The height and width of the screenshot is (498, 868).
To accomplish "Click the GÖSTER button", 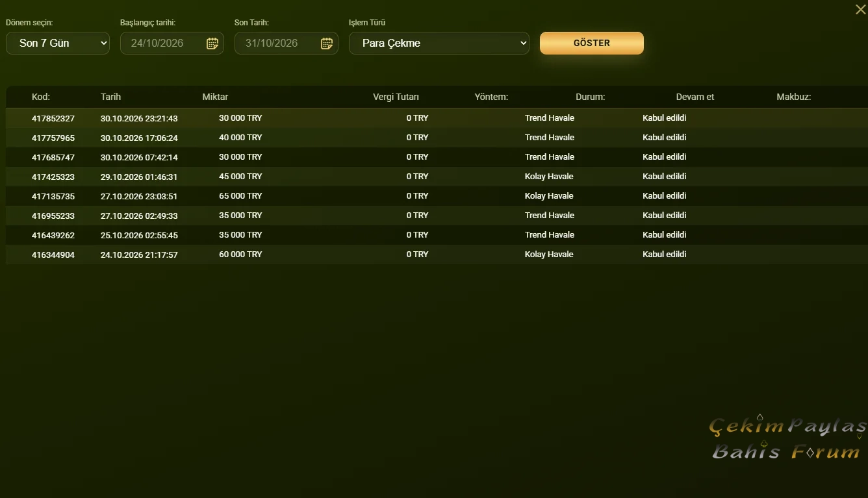I will coord(592,43).
